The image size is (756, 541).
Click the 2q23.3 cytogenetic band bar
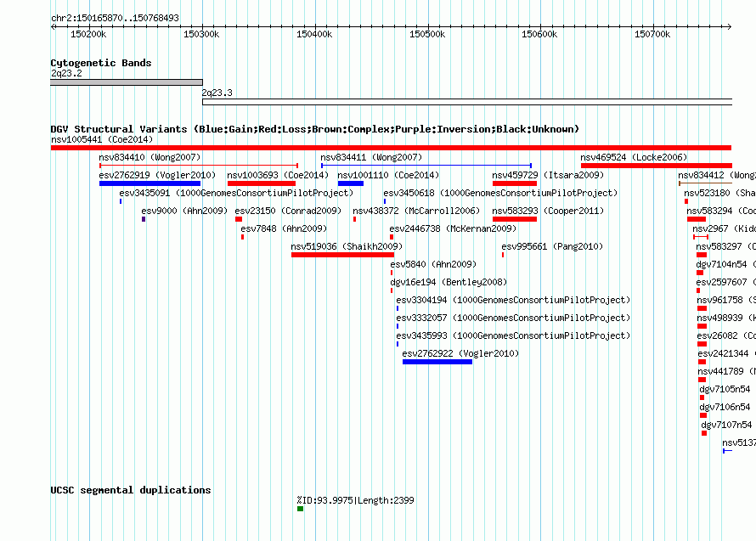click(x=467, y=102)
